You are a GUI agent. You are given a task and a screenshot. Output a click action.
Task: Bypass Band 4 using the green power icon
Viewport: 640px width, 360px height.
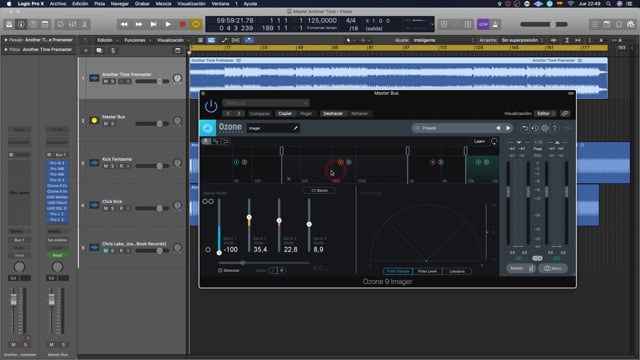point(478,162)
